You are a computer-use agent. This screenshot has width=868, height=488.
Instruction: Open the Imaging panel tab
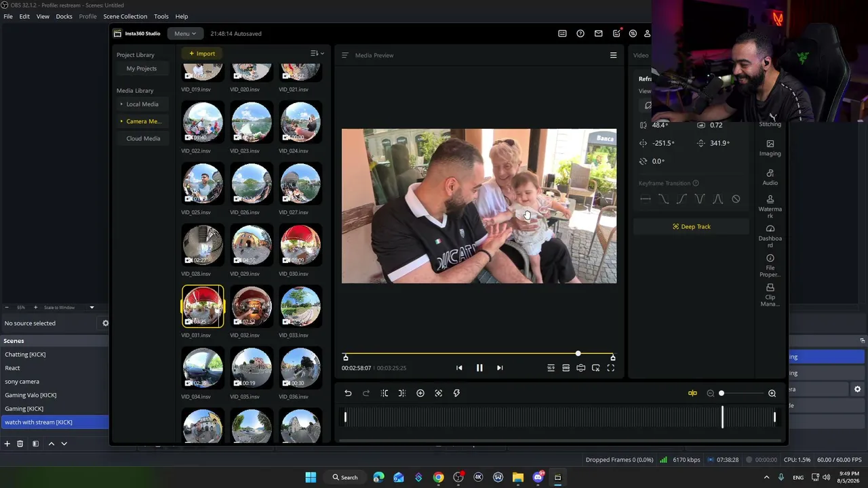770,148
